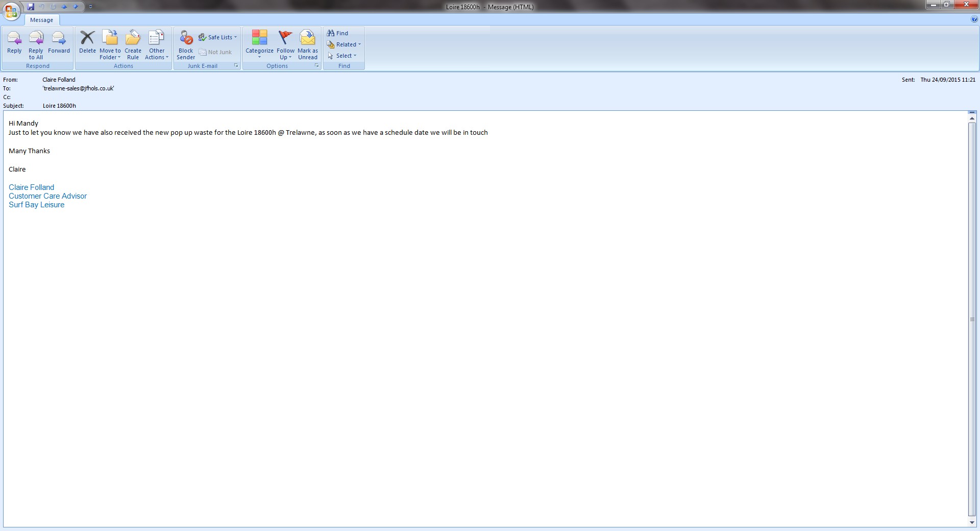Open Move to Folder dropdown
Screen dimensions: 980x531
[x=110, y=44]
